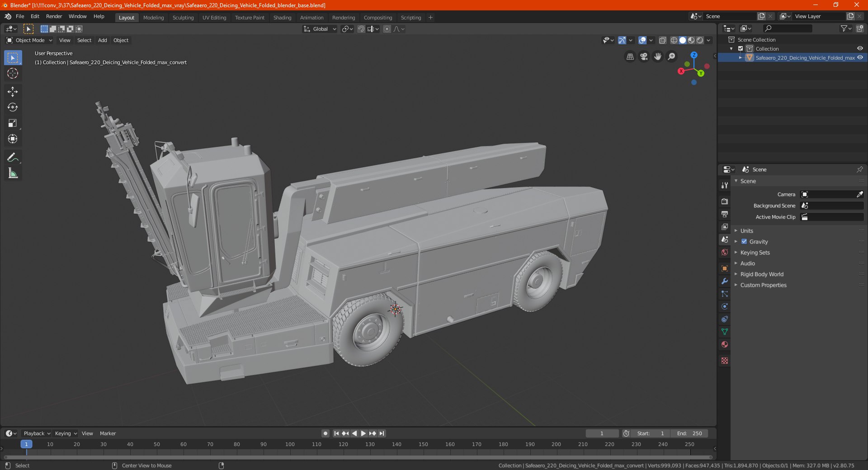
Task: Open Modifier properties wrench icon
Action: (725, 281)
